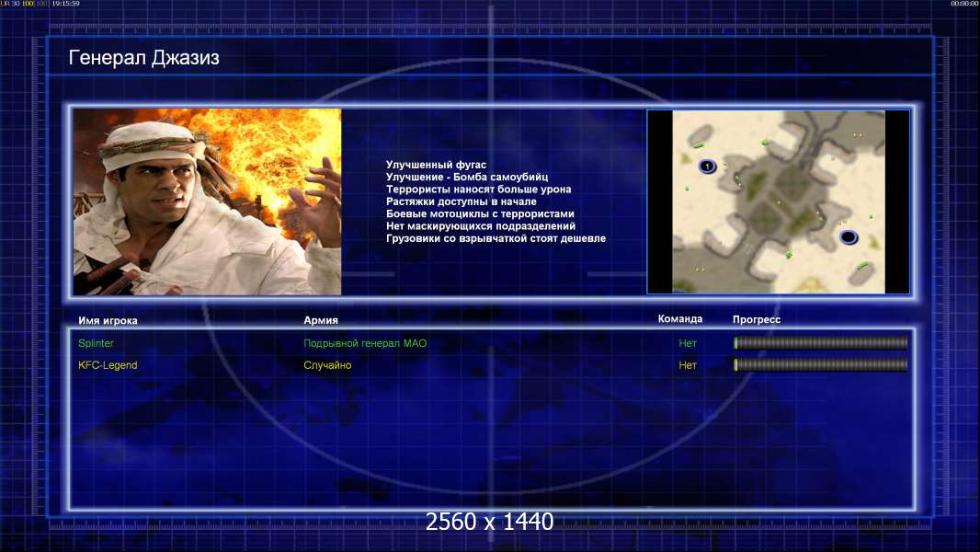The height and width of the screenshot is (552, 980).
Task: Click the title 'Генерал Джазиз'
Action: (x=143, y=58)
